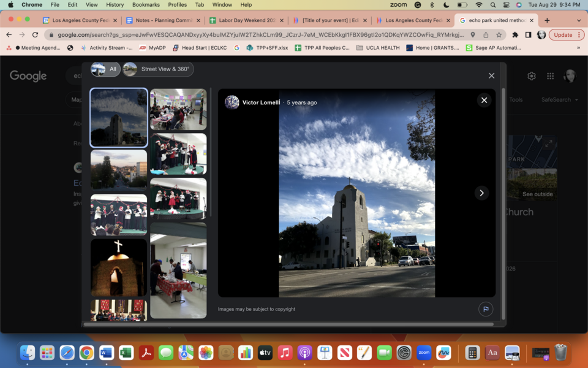588x368 pixels.
Task: Show hidden bookmarks overflow chevron
Action: [x=578, y=48]
